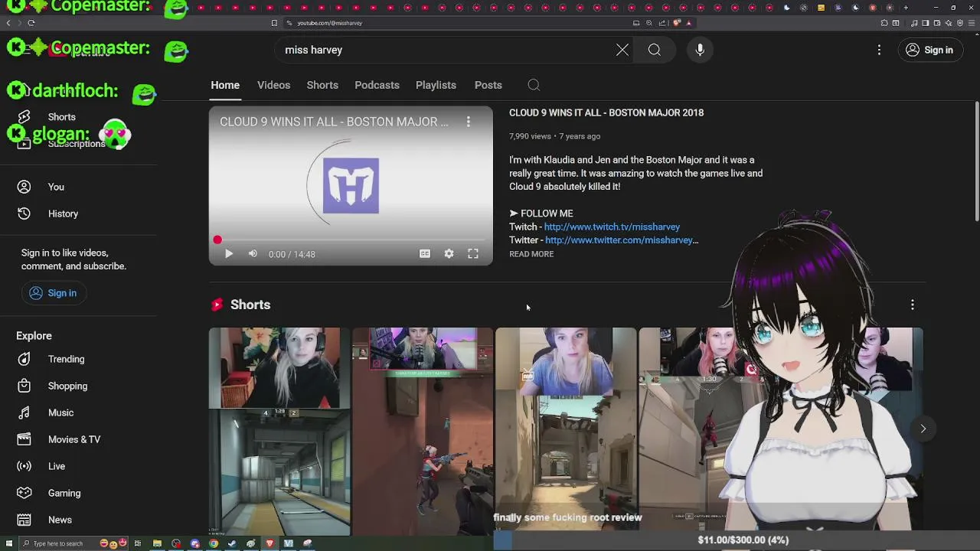Expand description with READ MORE

(x=531, y=254)
